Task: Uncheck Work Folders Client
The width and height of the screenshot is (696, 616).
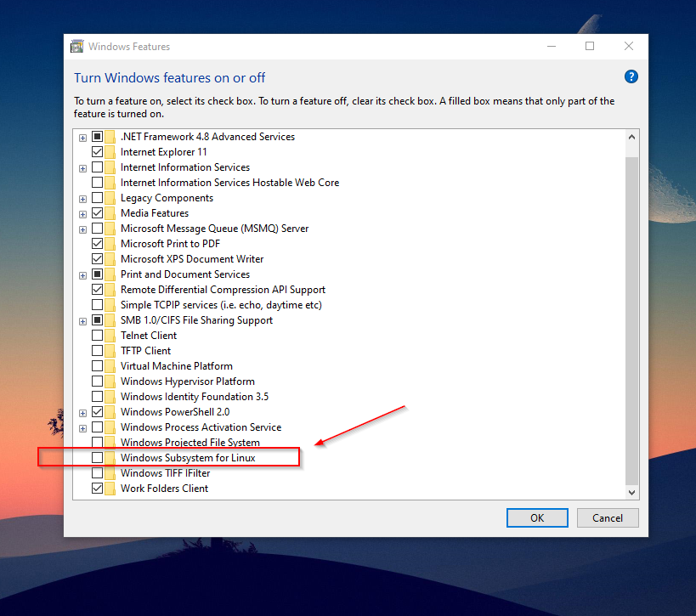Action: coord(97,489)
